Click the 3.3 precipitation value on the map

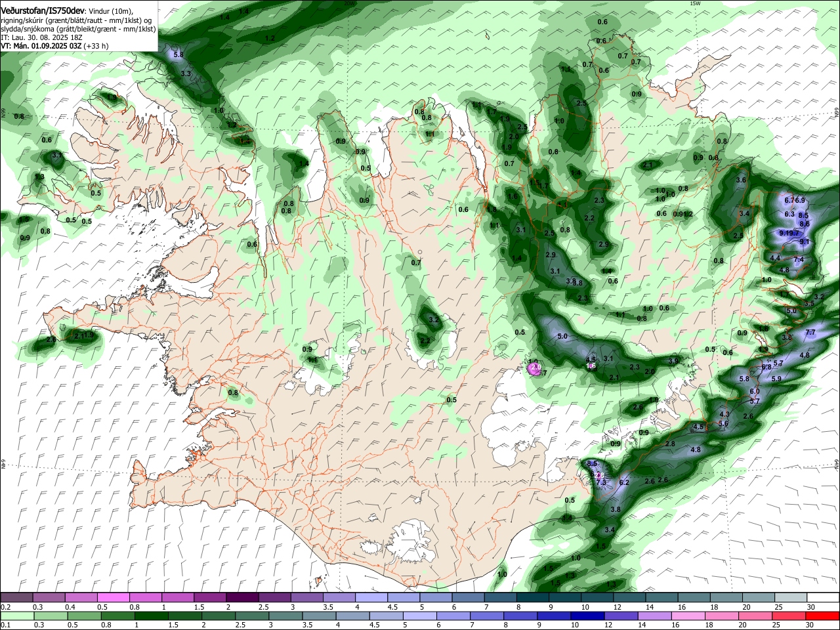pos(186,73)
